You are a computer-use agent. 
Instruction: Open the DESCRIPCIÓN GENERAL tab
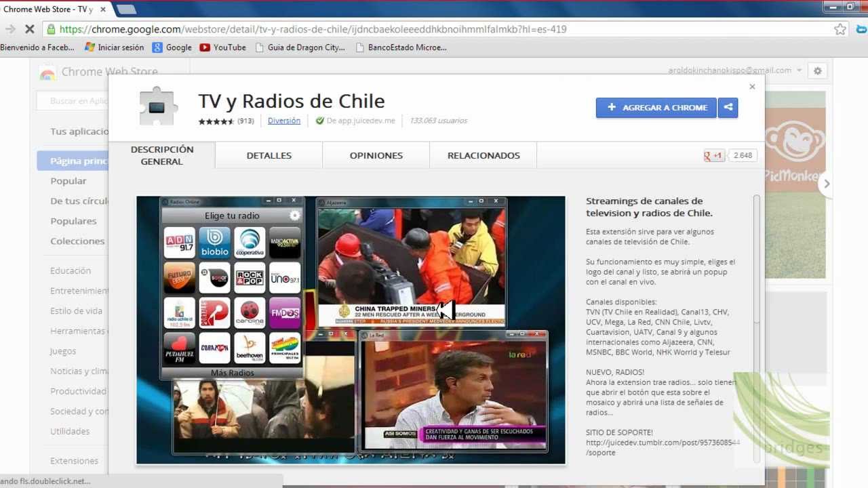click(x=162, y=155)
